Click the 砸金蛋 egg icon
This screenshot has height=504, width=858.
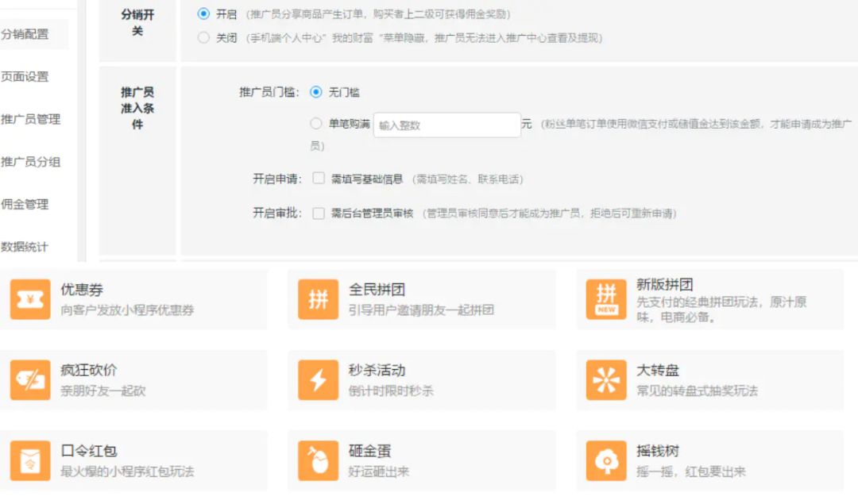(318, 461)
